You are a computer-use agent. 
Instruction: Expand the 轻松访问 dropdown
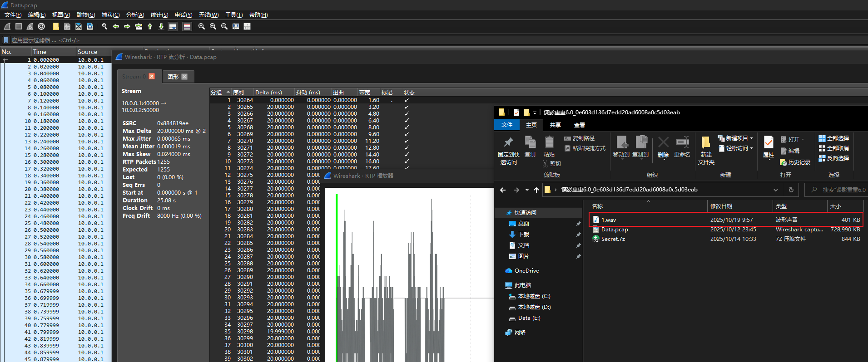(x=751, y=148)
